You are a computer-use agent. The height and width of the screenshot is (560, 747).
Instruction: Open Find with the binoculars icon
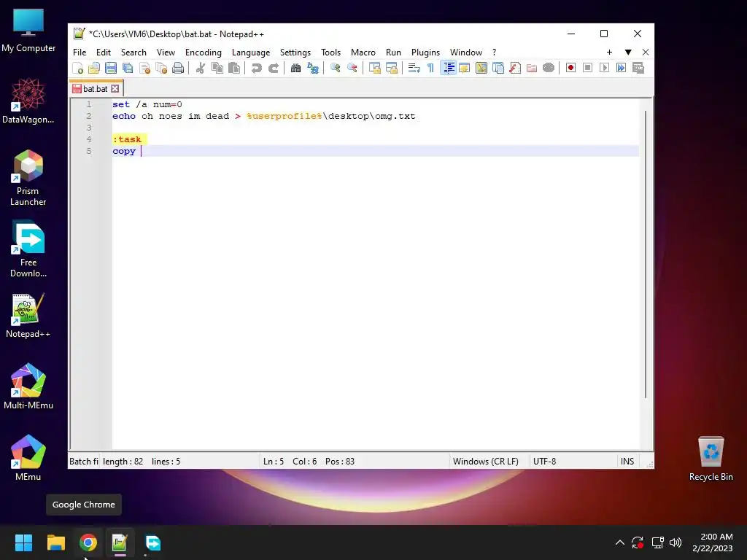coord(296,68)
